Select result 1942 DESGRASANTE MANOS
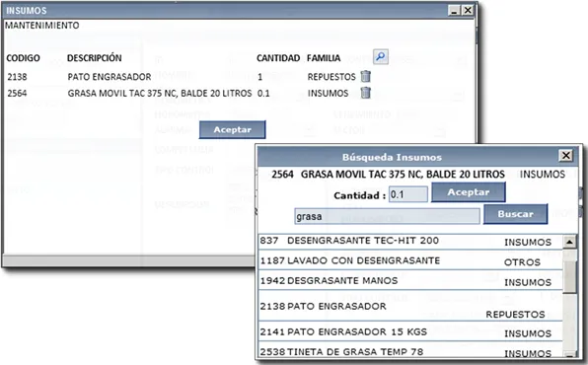588x365 pixels. pos(410,280)
